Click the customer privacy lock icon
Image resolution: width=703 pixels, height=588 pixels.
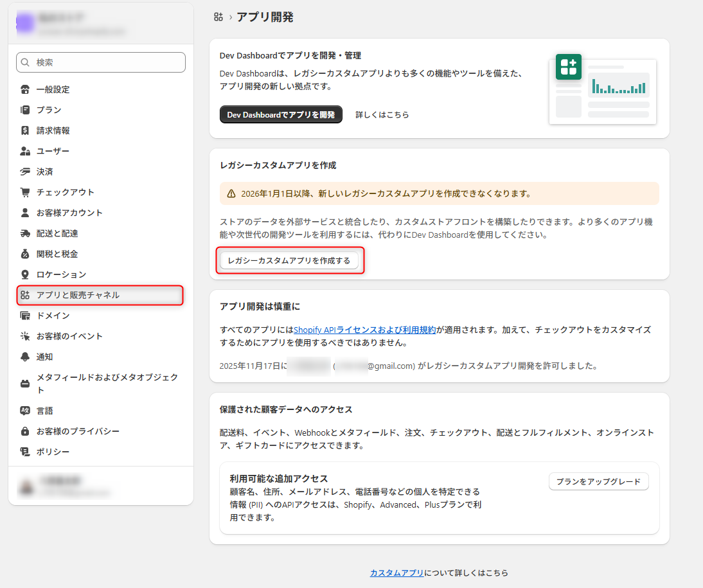click(x=25, y=431)
